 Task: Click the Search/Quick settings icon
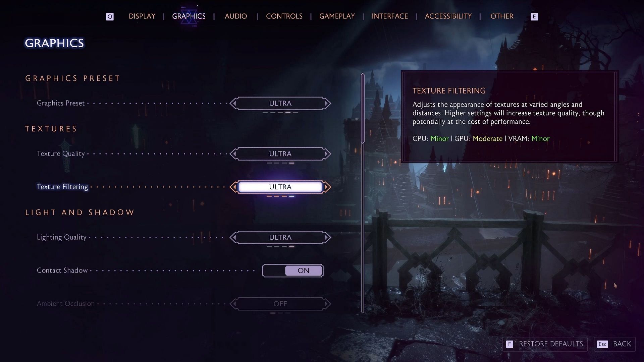coord(109,16)
